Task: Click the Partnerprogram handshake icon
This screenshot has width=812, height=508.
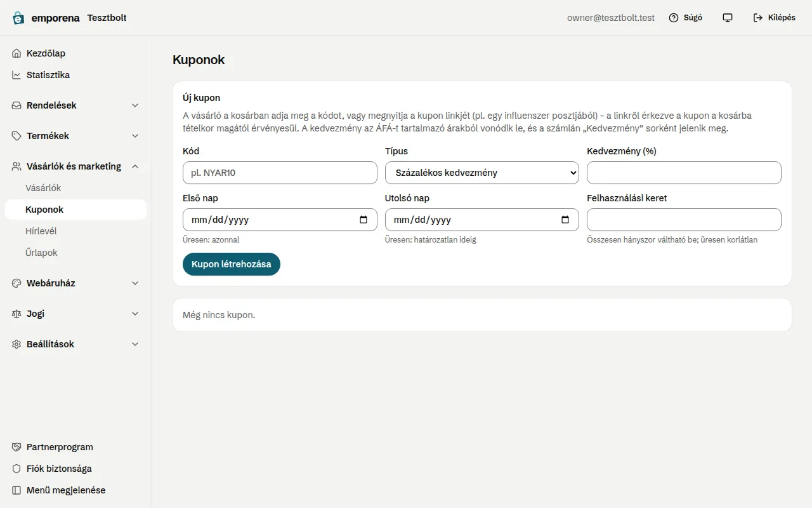Action: pyautogui.click(x=16, y=447)
